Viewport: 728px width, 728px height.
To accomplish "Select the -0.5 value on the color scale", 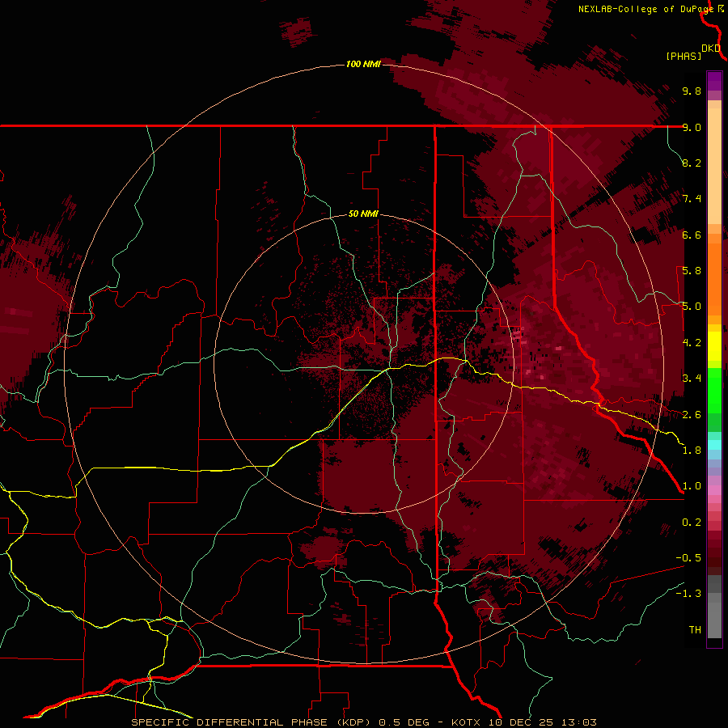I will (688, 558).
